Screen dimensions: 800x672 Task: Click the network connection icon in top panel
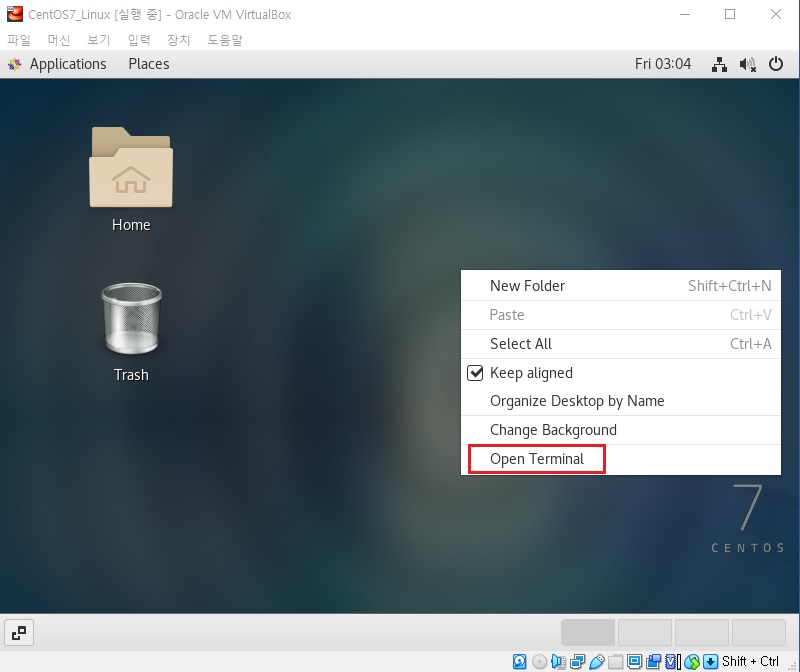pos(719,64)
